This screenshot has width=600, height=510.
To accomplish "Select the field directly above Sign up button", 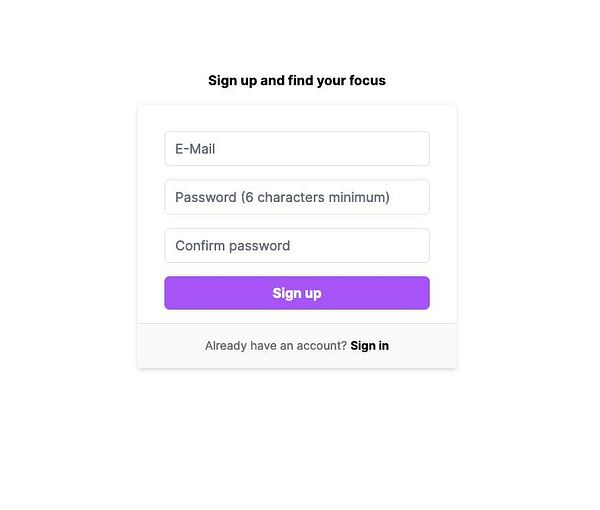I will coord(297,246).
